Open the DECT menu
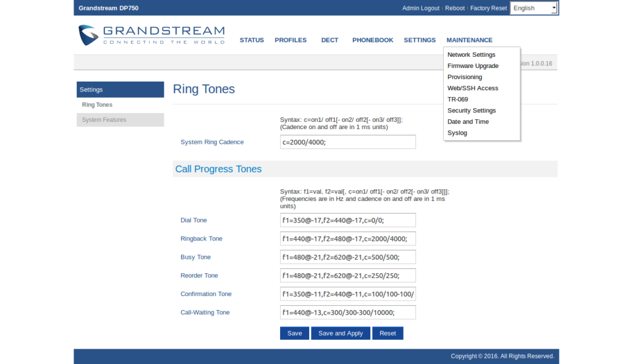This screenshot has height=364, width=633. click(329, 40)
